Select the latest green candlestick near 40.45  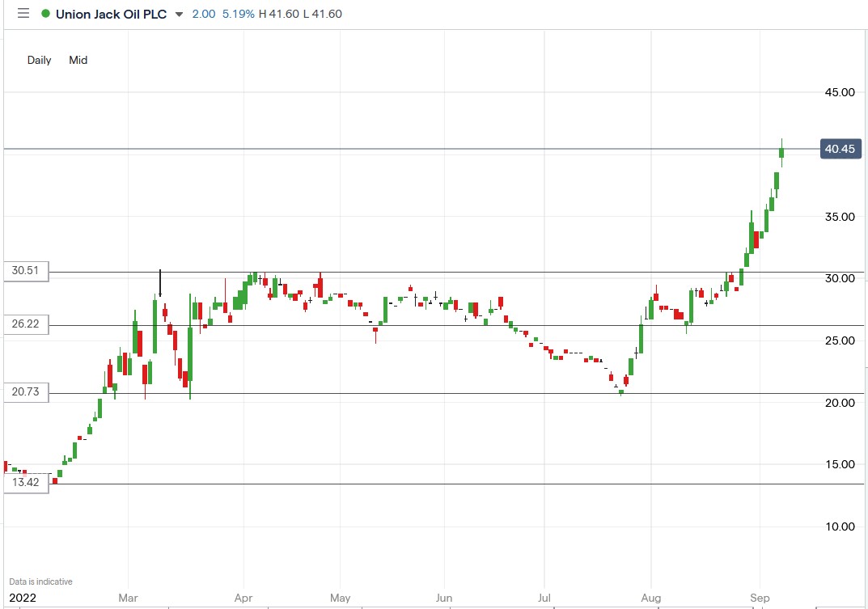click(781, 154)
